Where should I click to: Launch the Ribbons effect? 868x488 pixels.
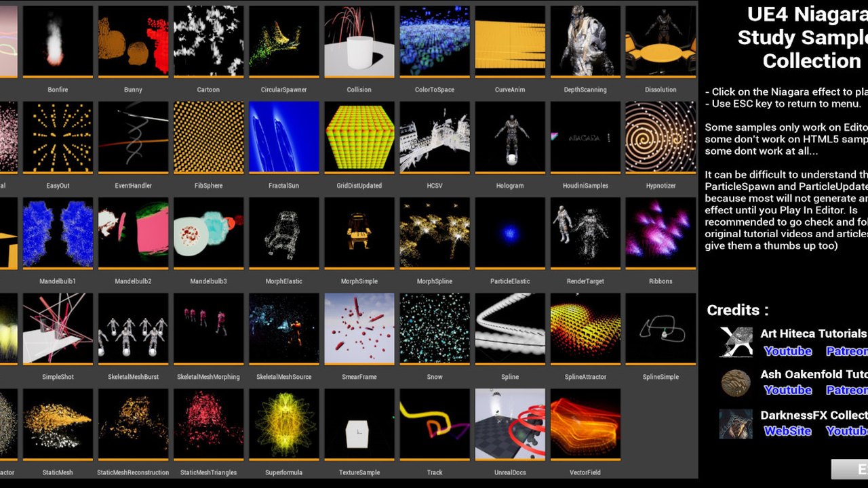point(660,233)
